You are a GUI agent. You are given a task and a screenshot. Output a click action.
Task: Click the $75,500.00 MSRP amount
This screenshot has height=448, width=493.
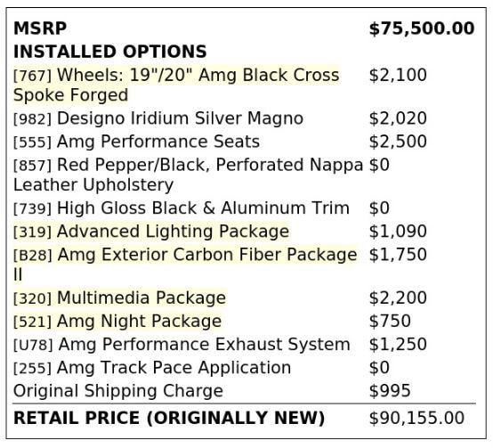click(422, 29)
